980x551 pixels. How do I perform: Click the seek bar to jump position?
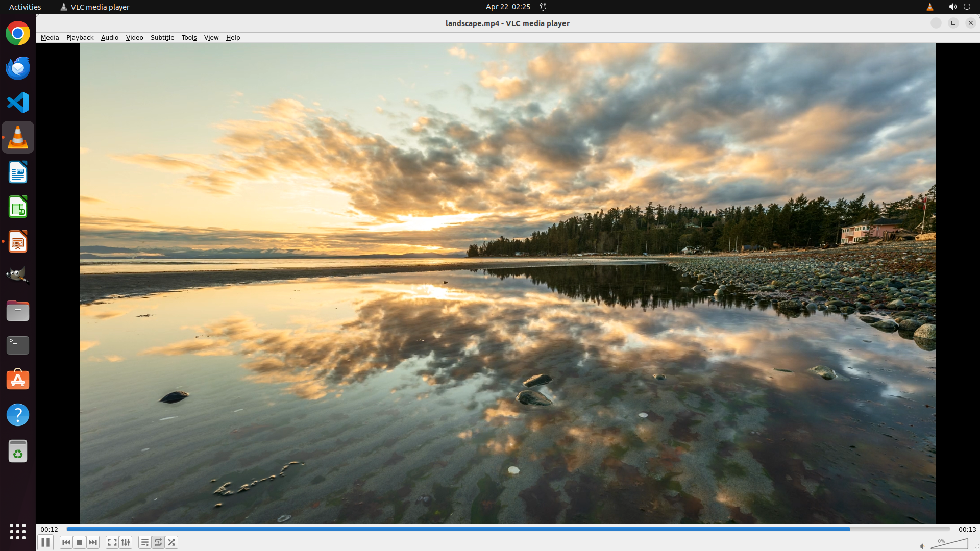(x=508, y=529)
